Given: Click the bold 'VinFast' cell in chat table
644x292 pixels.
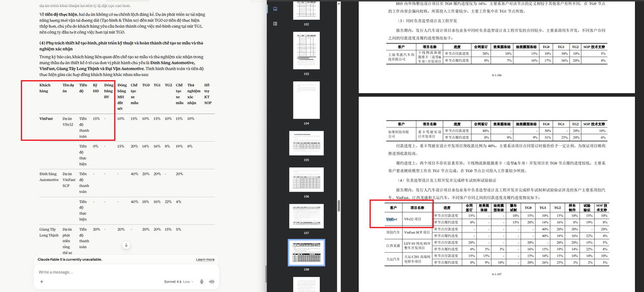Looking at the screenshot, I should click(46, 119).
